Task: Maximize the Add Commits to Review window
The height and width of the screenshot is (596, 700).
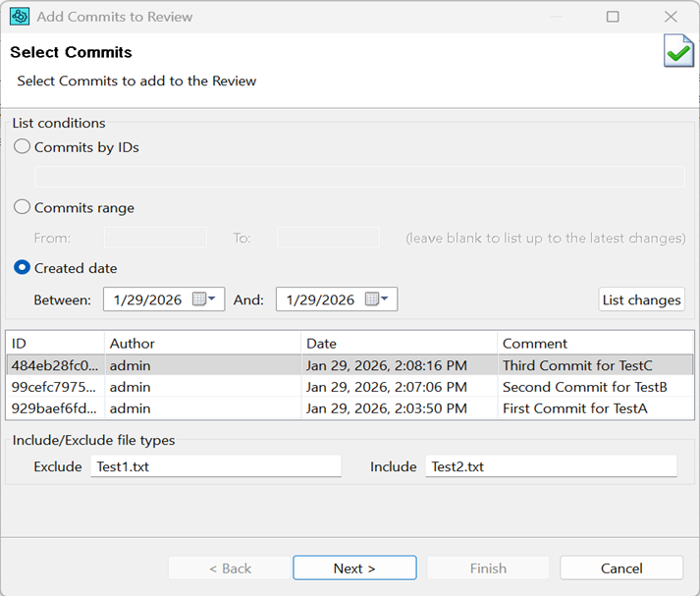Action: click(613, 17)
